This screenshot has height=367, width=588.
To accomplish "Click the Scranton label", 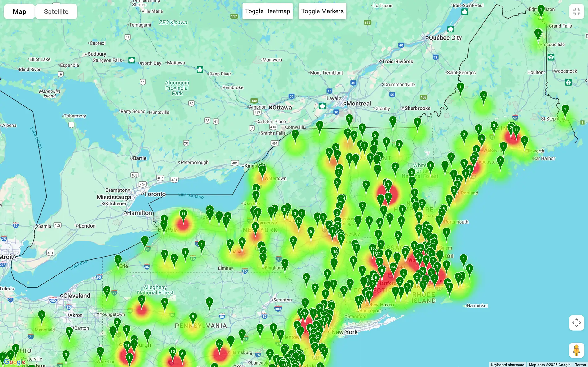I will point(282,300).
